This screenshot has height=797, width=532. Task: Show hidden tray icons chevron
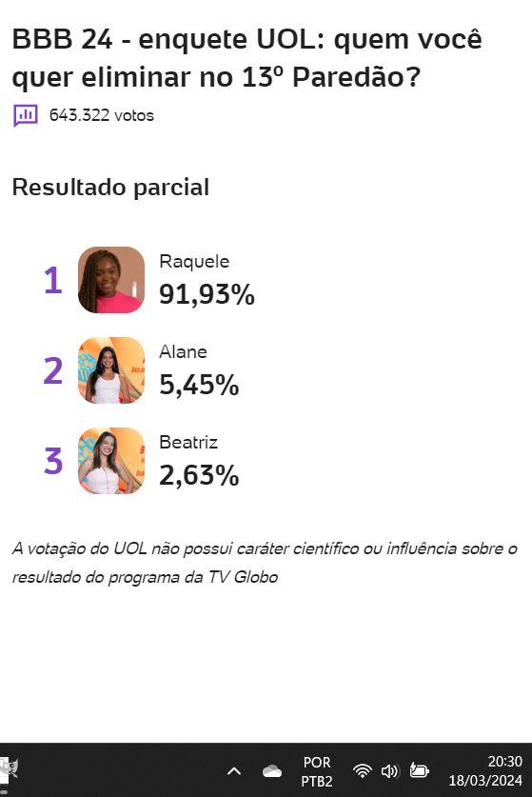pos(234,771)
